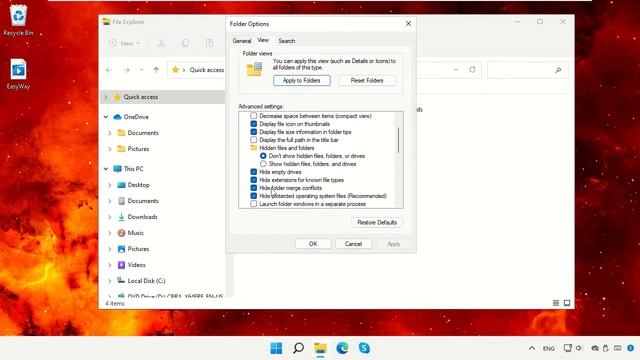640x360 pixels.
Task: Click Apply to Folders button
Action: 302,80
